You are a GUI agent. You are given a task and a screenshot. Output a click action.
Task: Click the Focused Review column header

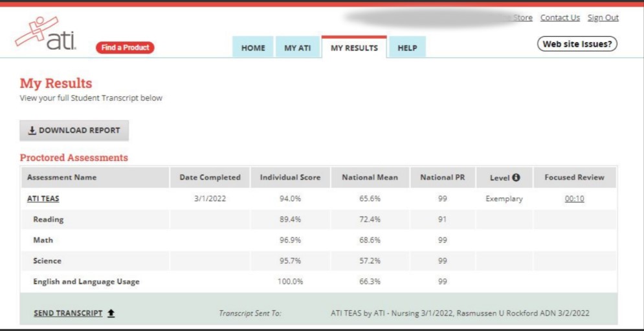coord(574,177)
